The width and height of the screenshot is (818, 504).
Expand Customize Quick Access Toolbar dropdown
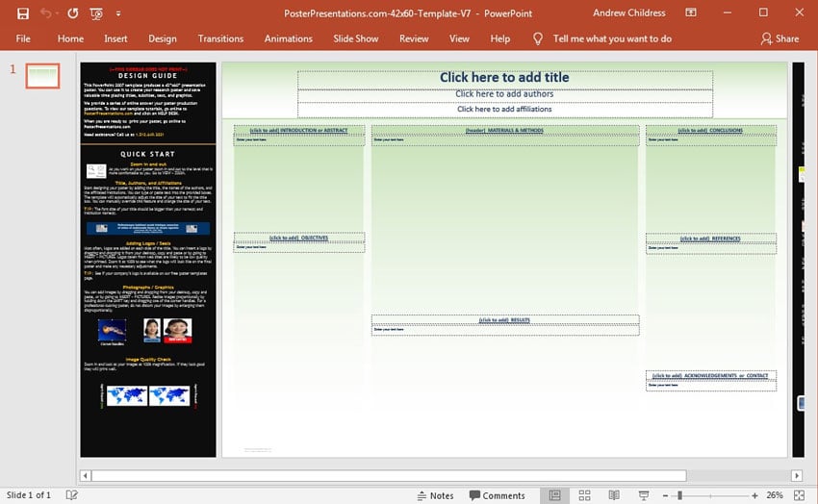click(120, 13)
